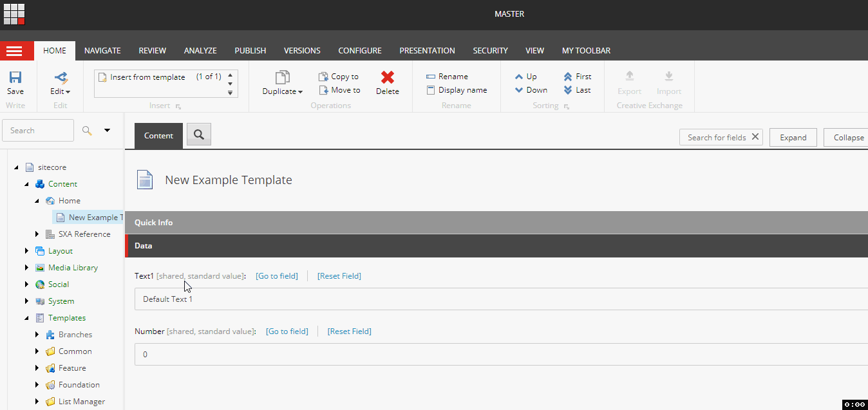Expand the Social tree node
The height and width of the screenshot is (410, 868).
point(27,284)
